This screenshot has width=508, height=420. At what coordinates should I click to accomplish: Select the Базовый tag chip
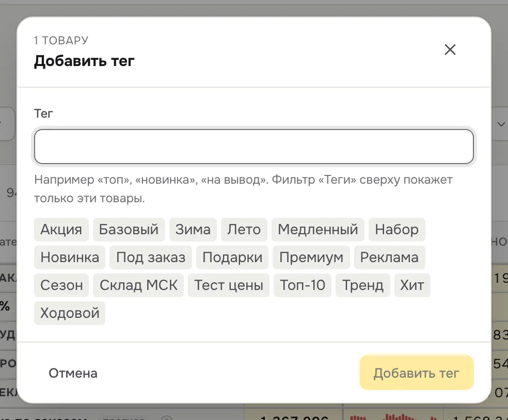click(129, 230)
